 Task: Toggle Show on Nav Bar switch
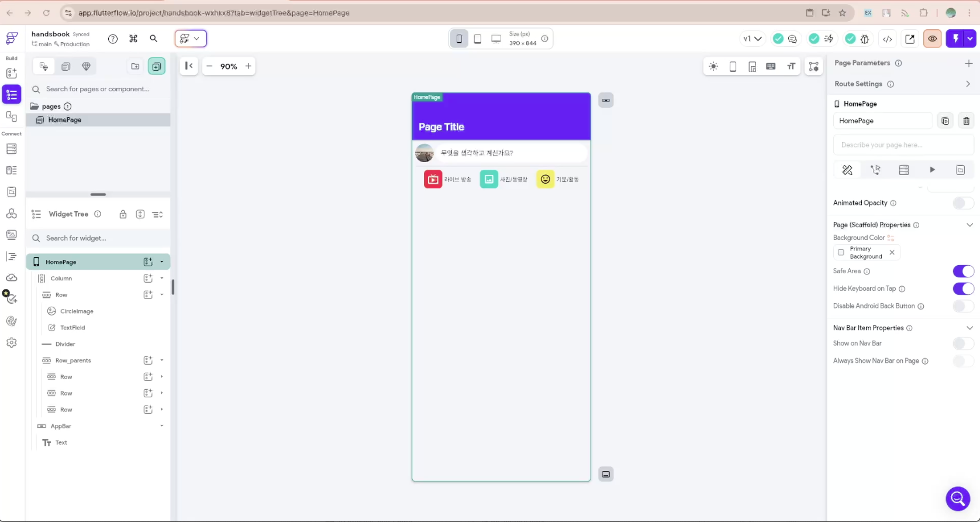963,344
